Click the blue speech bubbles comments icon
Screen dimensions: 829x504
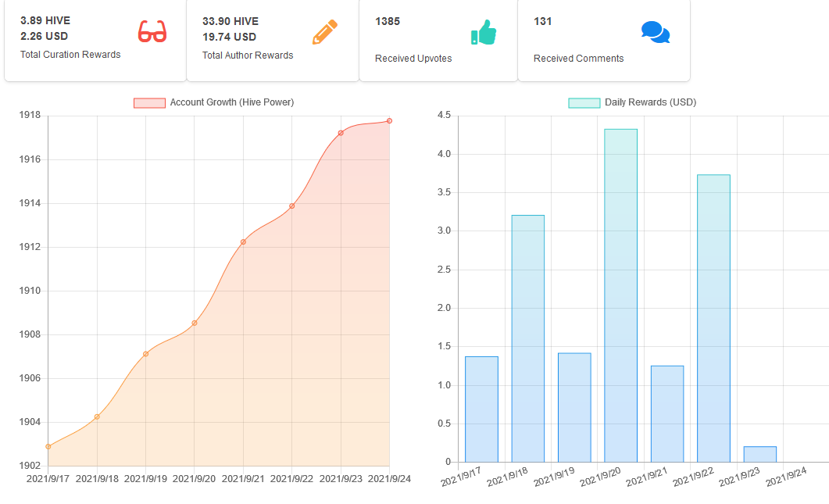(x=655, y=32)
